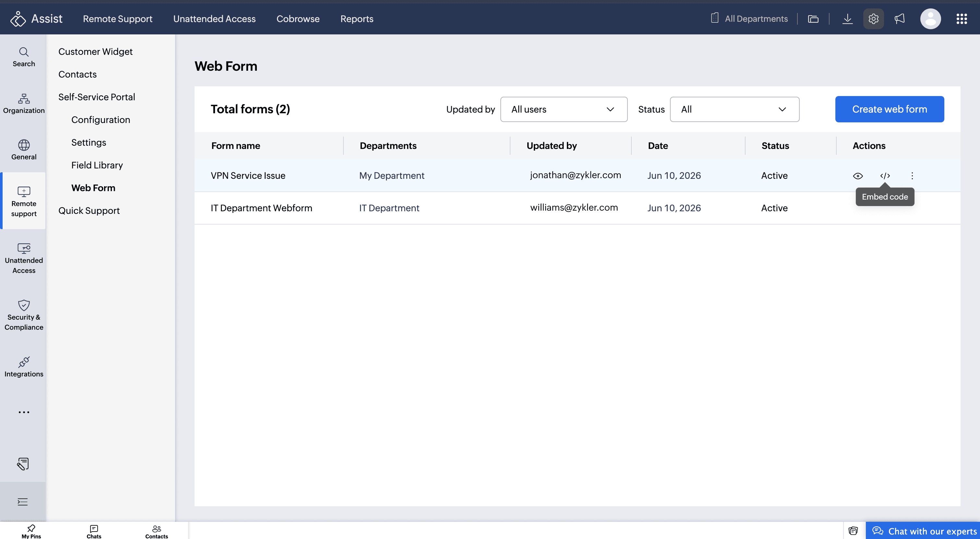Open the folder icon in top bar
The image size is (980, 539).
(x=813, y=18)
